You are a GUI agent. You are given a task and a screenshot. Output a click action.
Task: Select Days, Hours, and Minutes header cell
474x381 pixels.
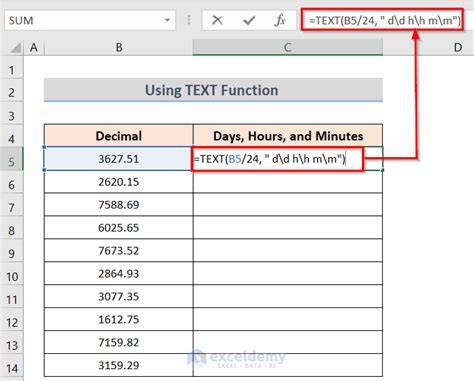[x=288, y=136]
